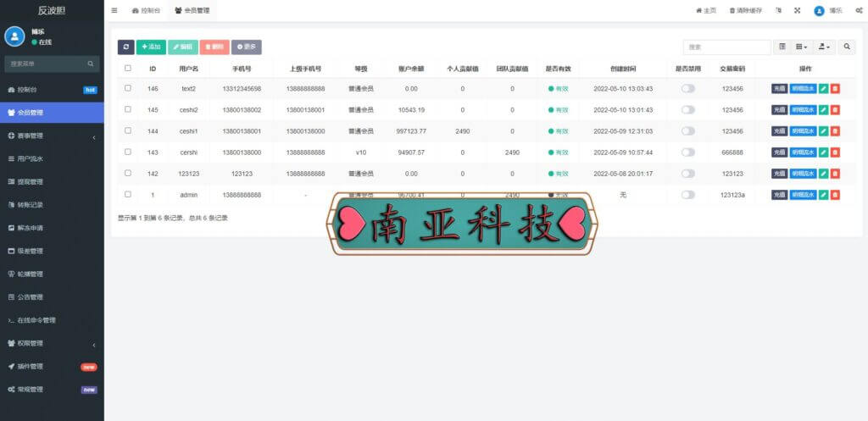This screenshot has height=421, width=868.
Task: Click the green edit pencil for text2
Action: (823, 88)
